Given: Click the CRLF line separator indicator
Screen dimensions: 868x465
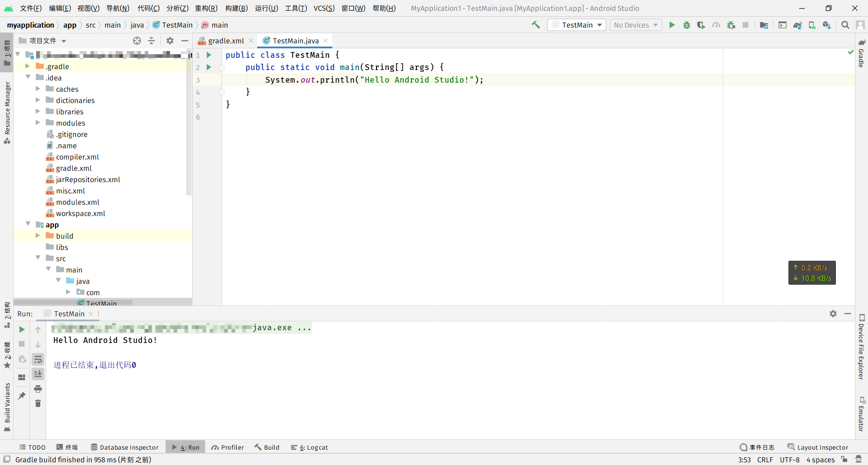Looking at the screenshot, I should tap(765, 460).
